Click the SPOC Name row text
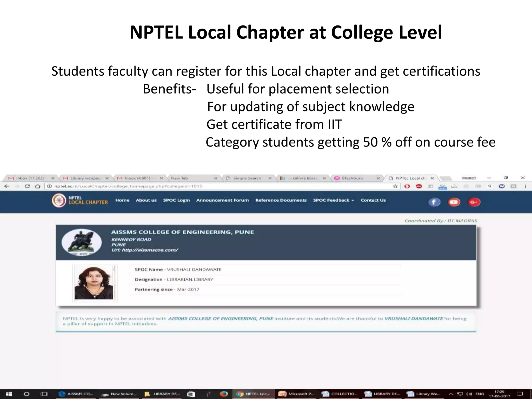Viewport: 532px width, 399px height. 178,270
